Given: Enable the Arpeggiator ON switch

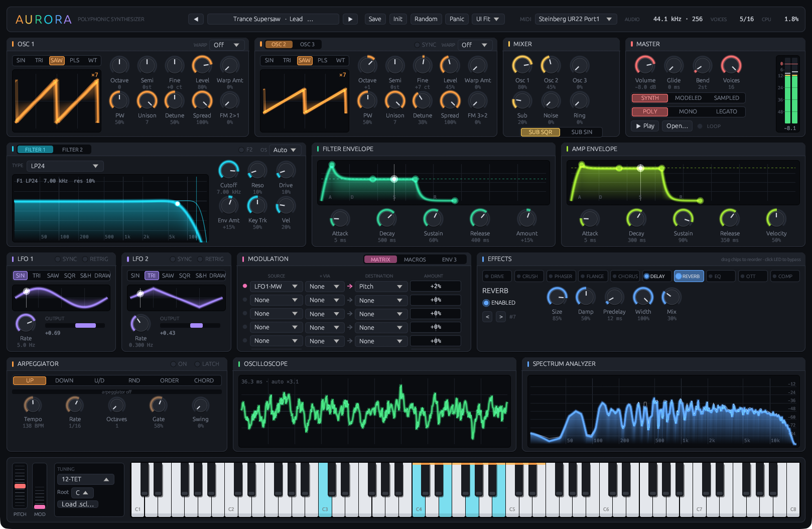Looking at the screenshot, I should pos(179,364).
